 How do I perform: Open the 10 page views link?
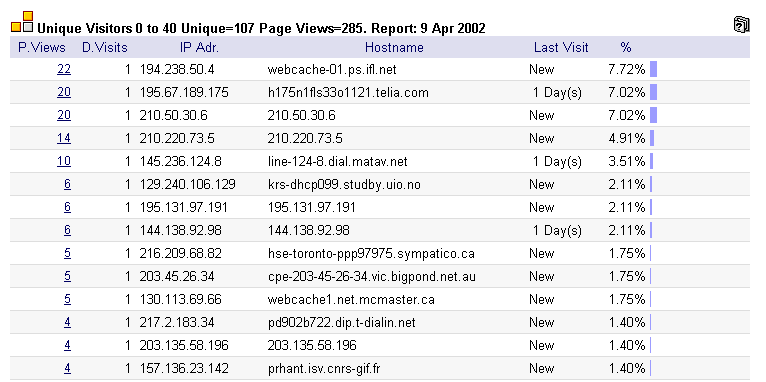[64, 161]
